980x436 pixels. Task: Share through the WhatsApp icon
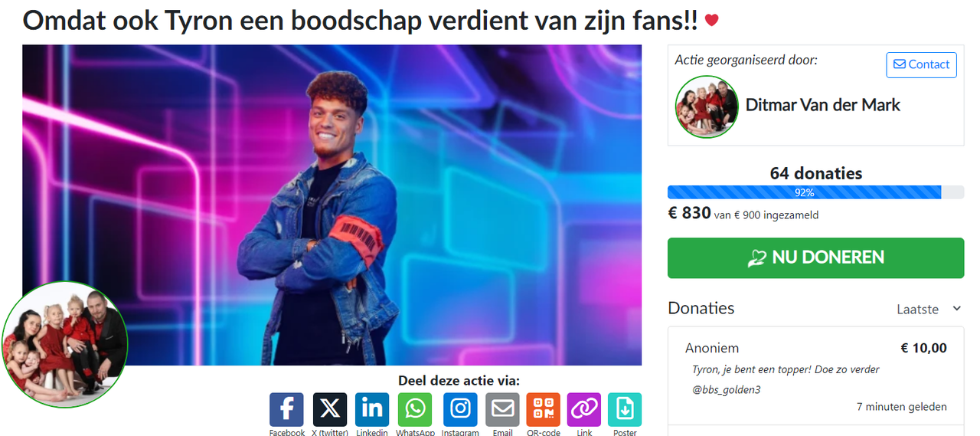point(415,409)
